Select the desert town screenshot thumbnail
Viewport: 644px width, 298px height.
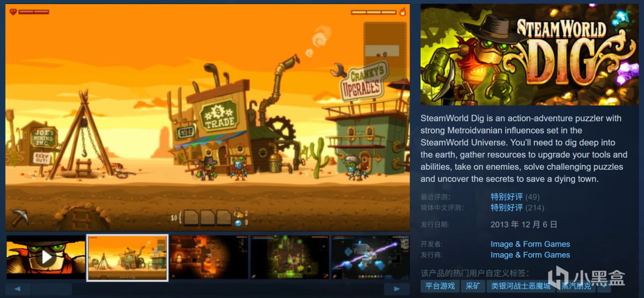click(127, 257)
